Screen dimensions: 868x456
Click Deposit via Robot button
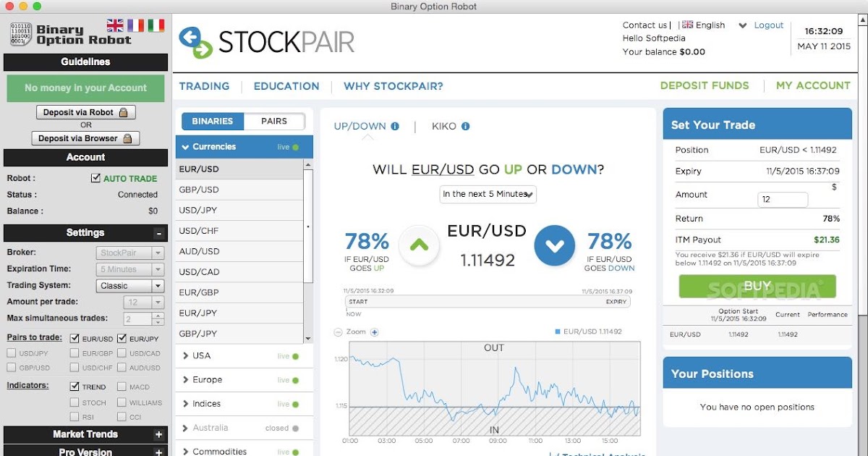click(x=85, y=112)
